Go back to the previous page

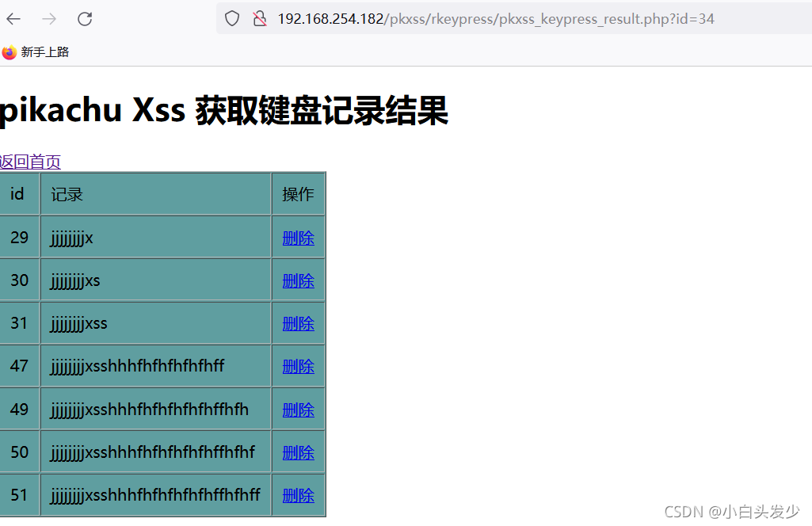[x=13, y=19]
